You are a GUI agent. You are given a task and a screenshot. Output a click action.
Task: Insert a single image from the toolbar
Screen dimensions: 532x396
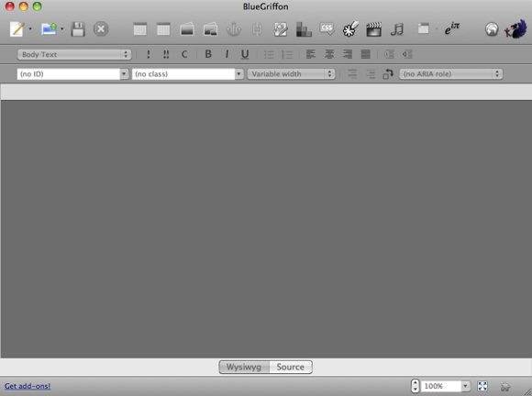point(187,29)
